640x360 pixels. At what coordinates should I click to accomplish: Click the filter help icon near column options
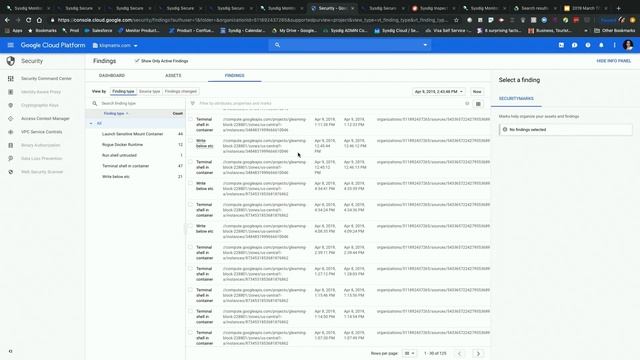click(467, 104)
